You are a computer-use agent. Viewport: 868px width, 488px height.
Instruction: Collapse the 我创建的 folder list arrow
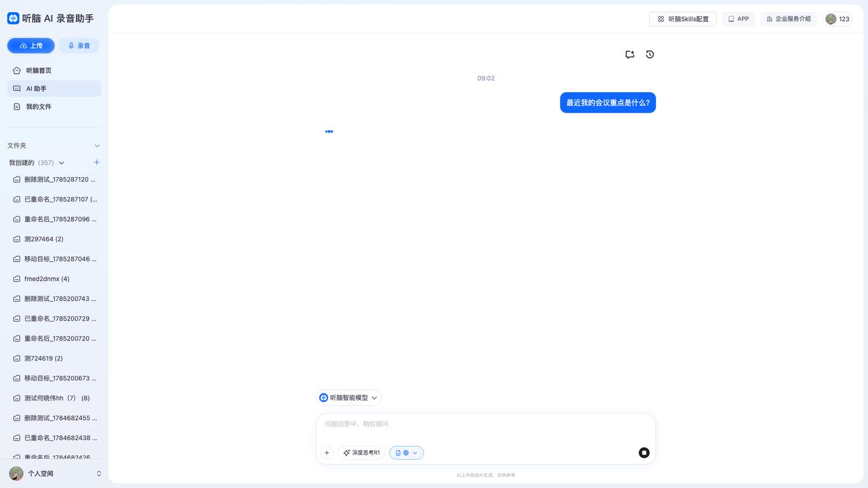pos(61,163)
